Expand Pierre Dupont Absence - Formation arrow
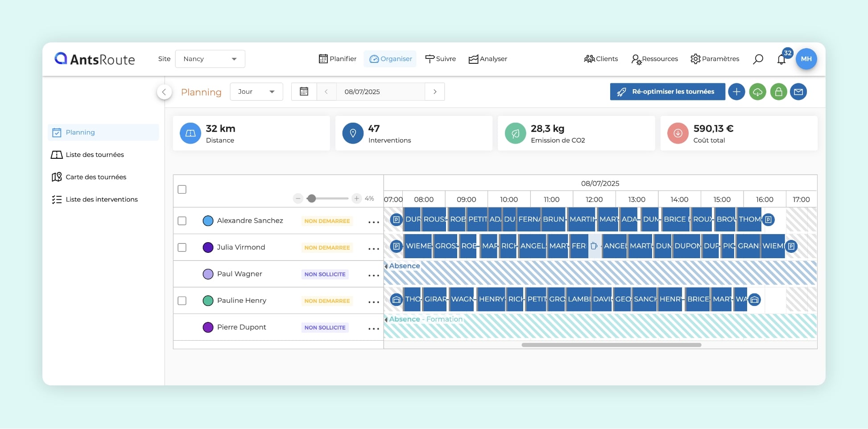 point(386,320)
